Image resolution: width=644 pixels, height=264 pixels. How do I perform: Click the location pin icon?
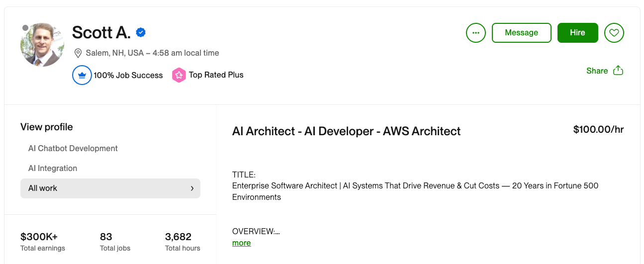[78, 53]
